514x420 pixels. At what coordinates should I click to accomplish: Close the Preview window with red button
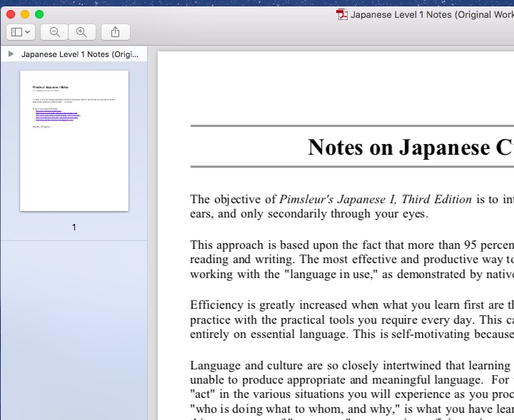click(x=11, y=14)
